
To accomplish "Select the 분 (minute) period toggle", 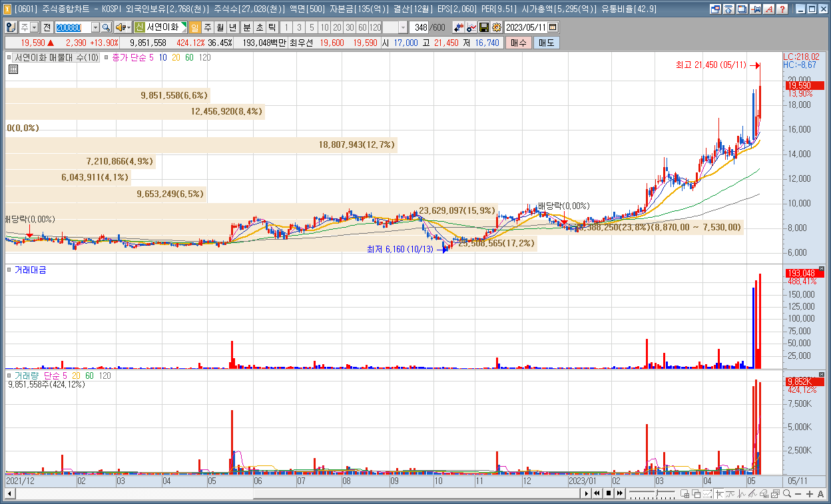I will [x=247, y=27].
